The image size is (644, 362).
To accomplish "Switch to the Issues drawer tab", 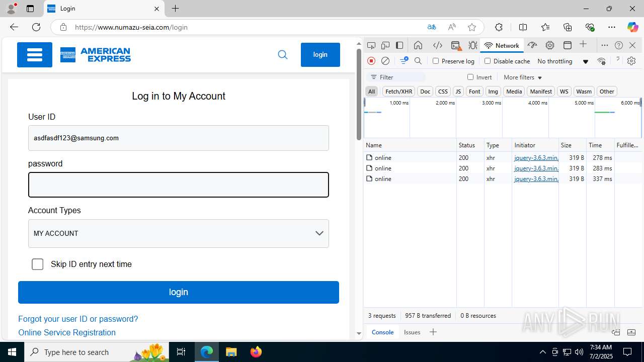I will (x=412, y=332).
